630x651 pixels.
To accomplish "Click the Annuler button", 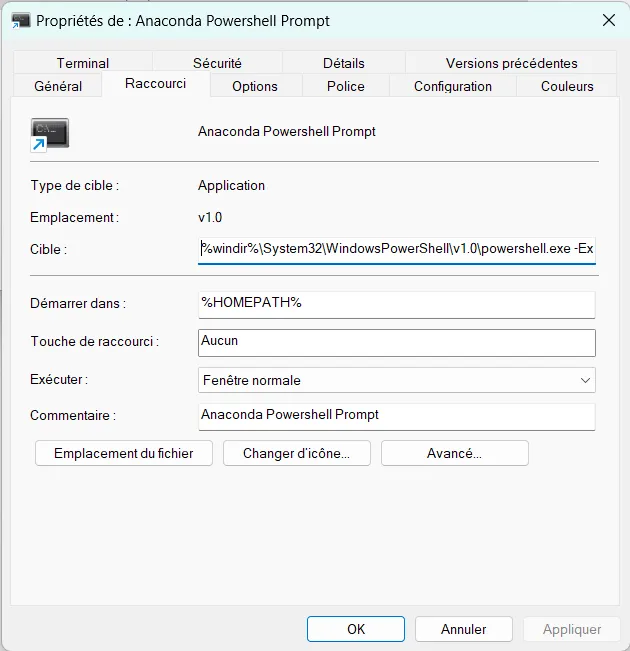I will pos(463,629).
